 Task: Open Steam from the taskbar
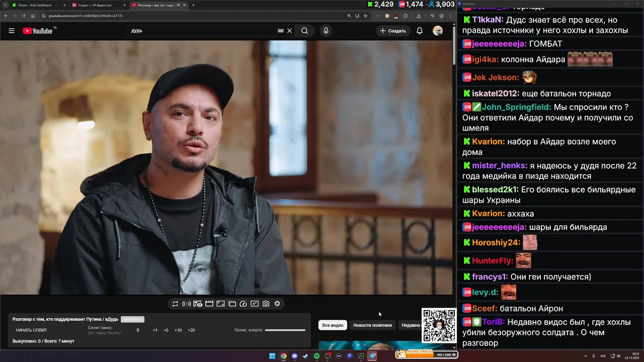[305, 356]
